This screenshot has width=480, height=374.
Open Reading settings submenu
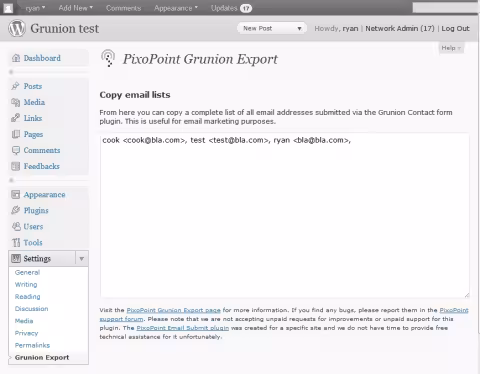27,297
